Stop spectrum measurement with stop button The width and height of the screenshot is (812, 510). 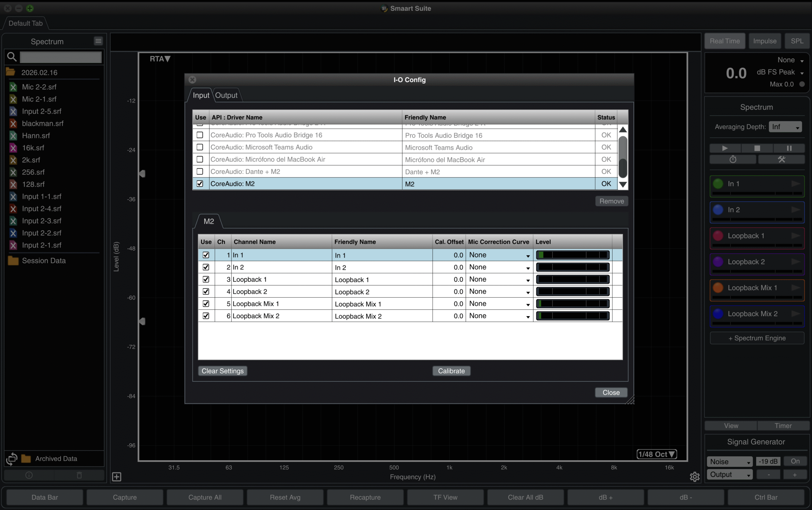(757, 148)
